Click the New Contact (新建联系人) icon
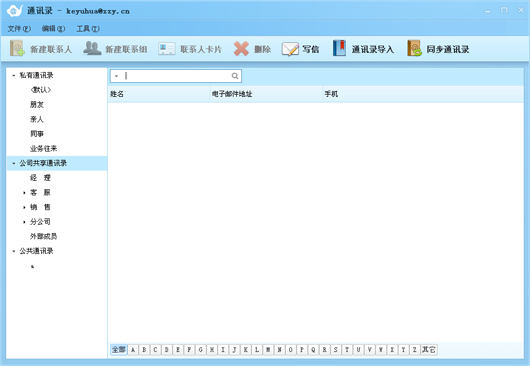The height and width of the screenshot is (366, 530). pyautogui.click(x=17, y=48)
